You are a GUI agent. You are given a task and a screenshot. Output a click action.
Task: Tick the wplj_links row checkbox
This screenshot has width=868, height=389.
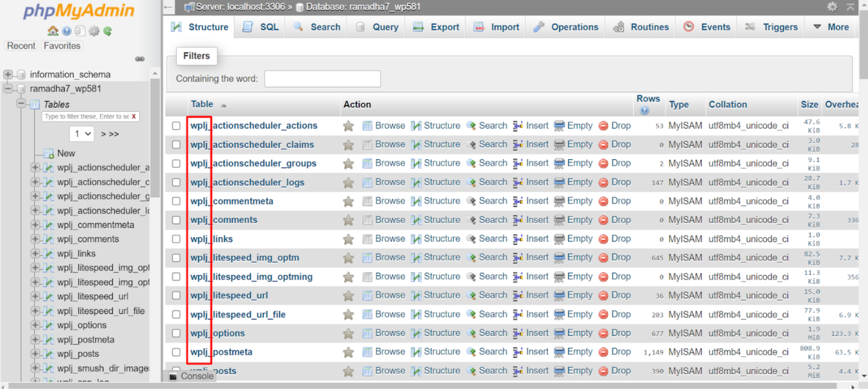(x=176, y=239)
